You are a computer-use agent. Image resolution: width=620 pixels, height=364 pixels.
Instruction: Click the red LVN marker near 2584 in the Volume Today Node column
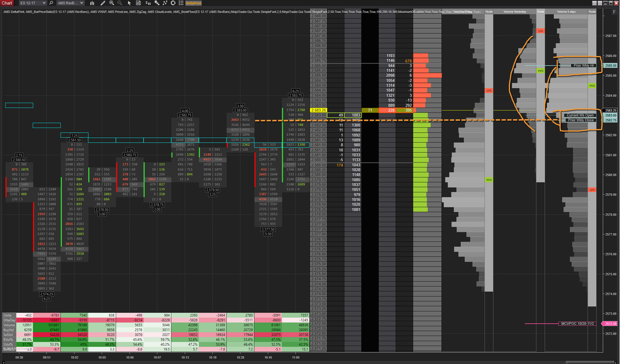click(x=488, y=90)
